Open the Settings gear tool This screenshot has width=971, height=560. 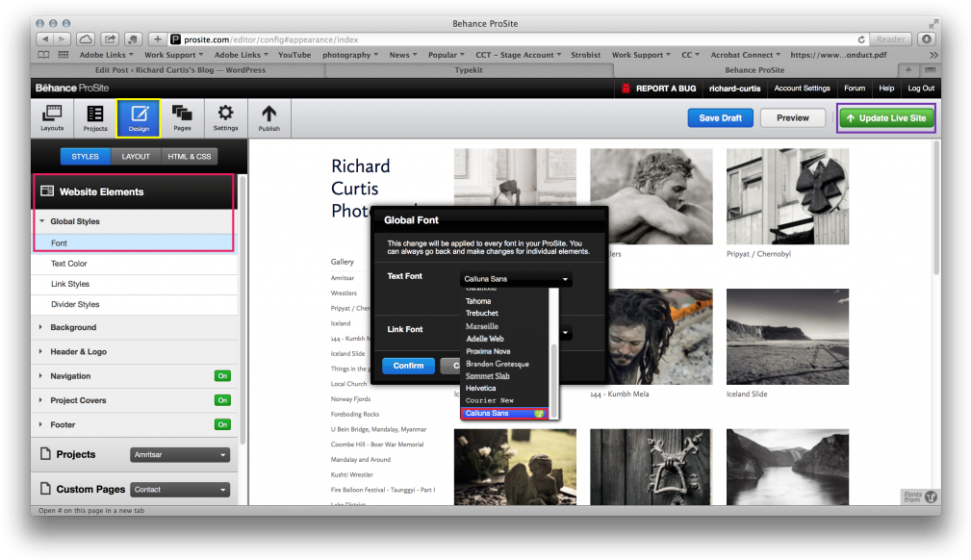(225, 117)
